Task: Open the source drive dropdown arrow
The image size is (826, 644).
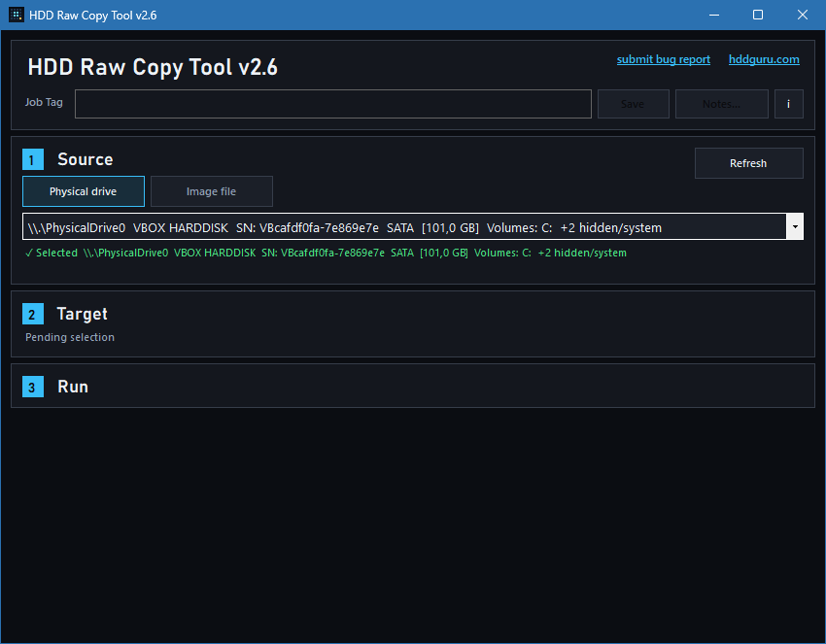Action: point(795,226)
